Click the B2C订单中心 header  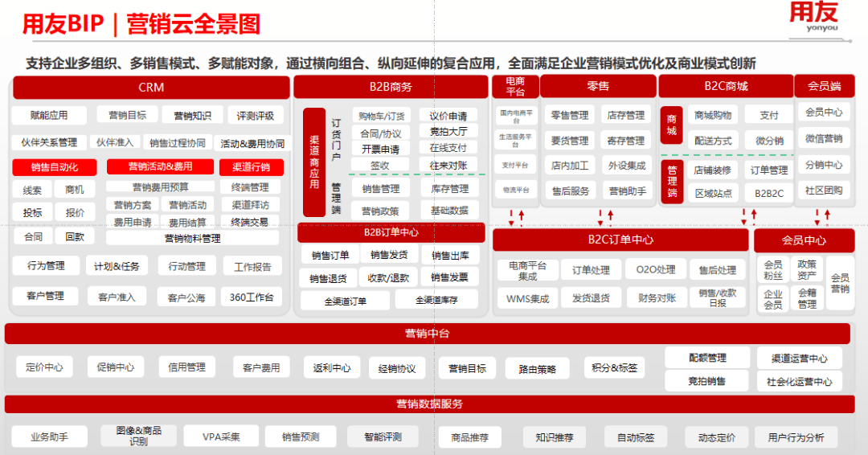(620, 240)
